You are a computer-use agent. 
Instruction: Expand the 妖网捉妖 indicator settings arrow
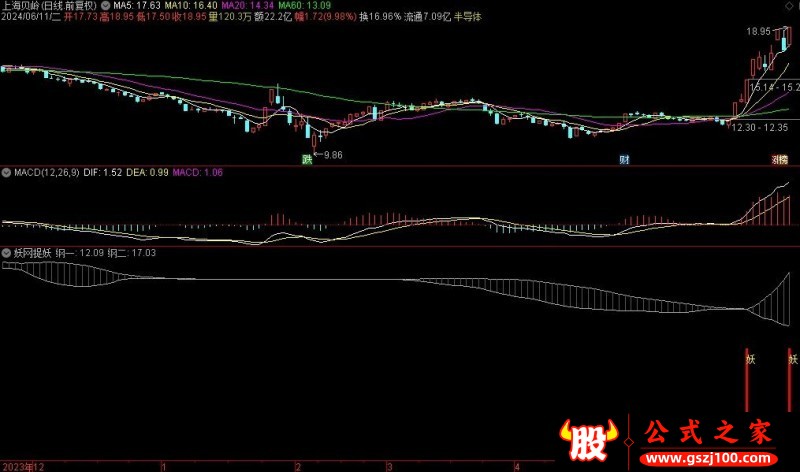pyautogui.click(x=6, y=253)
